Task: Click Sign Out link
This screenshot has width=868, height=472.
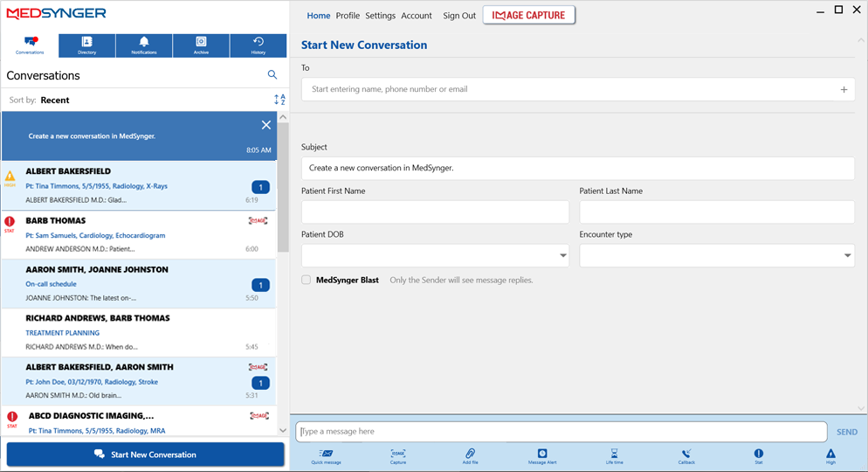Action: coord(459,16)
